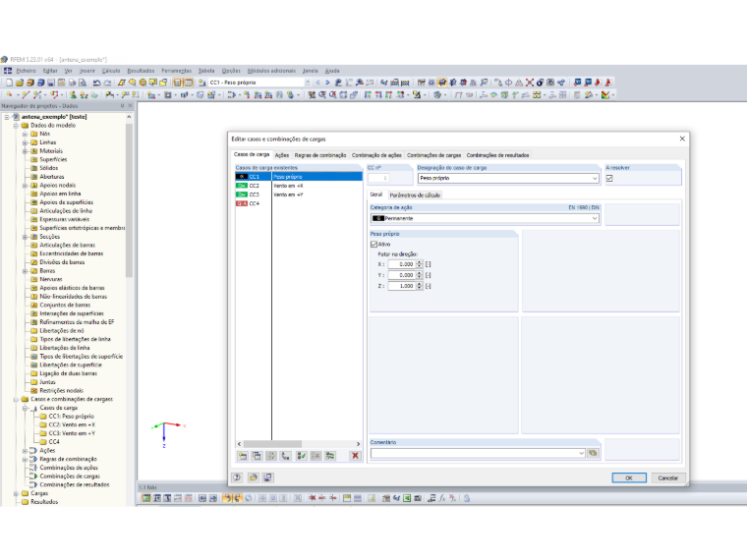Click the help icon at the dialog's bottom left
The width and height of the screenshot is (747, 560).
click(237, 477)
